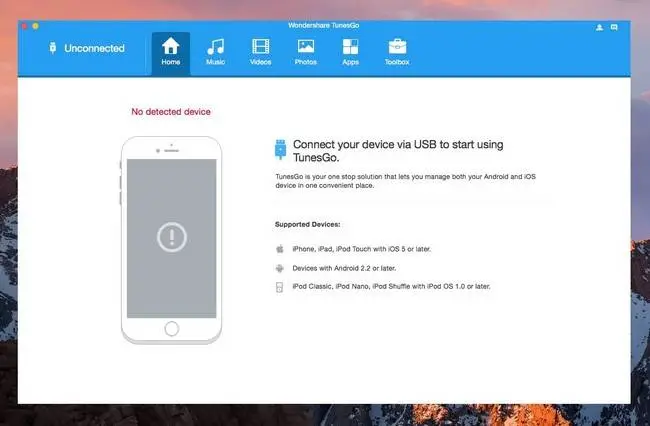The image size is (650, 426).
Task: Open the Videos filmstrip icon
Action: click(x=261, y=46)
